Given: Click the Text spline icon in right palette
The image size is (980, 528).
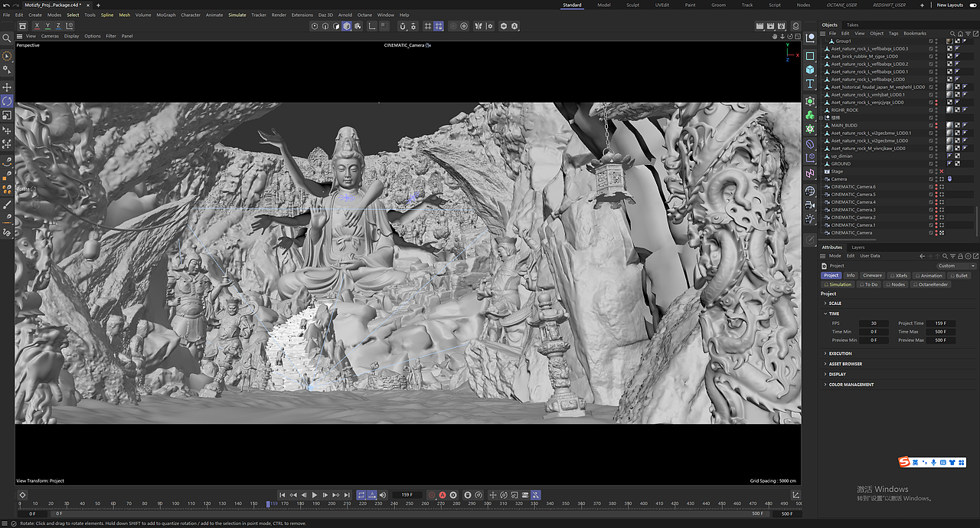Looking at the screenshot, I should tap(810, 84).
